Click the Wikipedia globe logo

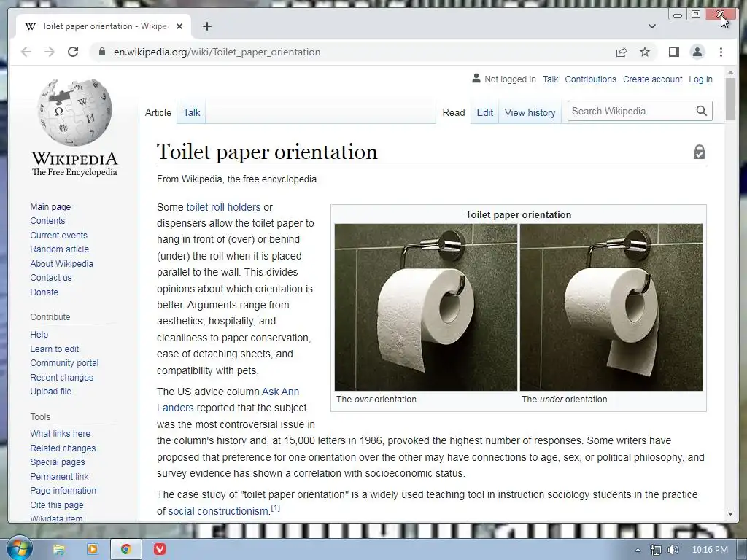click(x=74, y=112)
